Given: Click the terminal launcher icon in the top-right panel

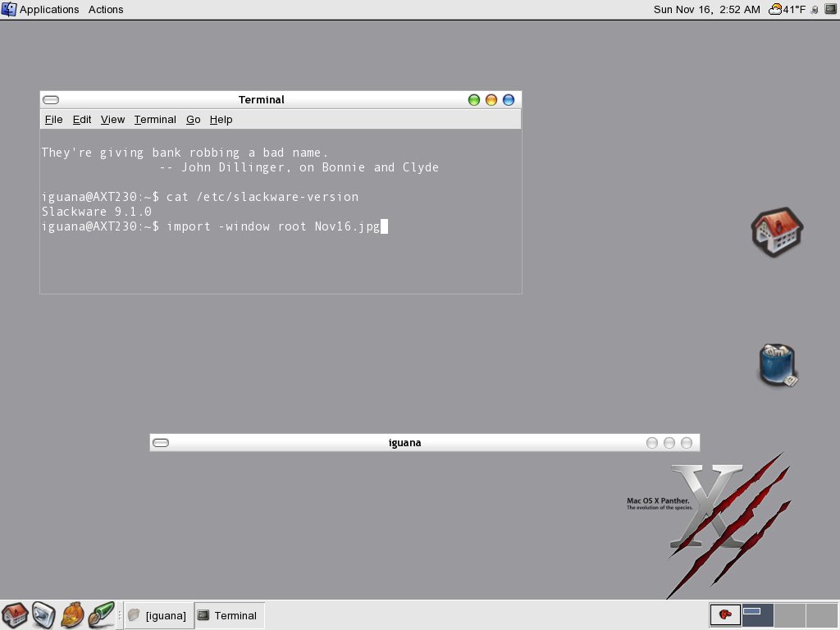Looking at the screenshot, I should pos(830,10).
